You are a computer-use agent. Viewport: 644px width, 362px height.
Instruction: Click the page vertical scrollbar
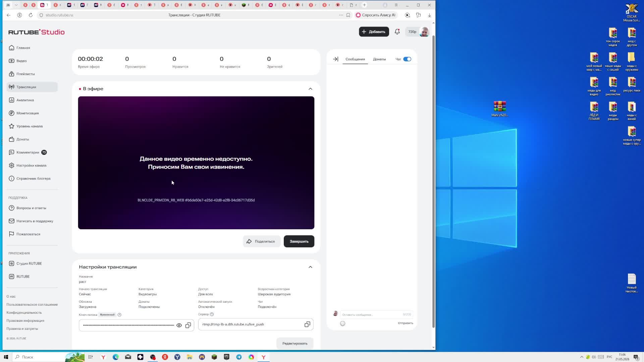(433, 181)
